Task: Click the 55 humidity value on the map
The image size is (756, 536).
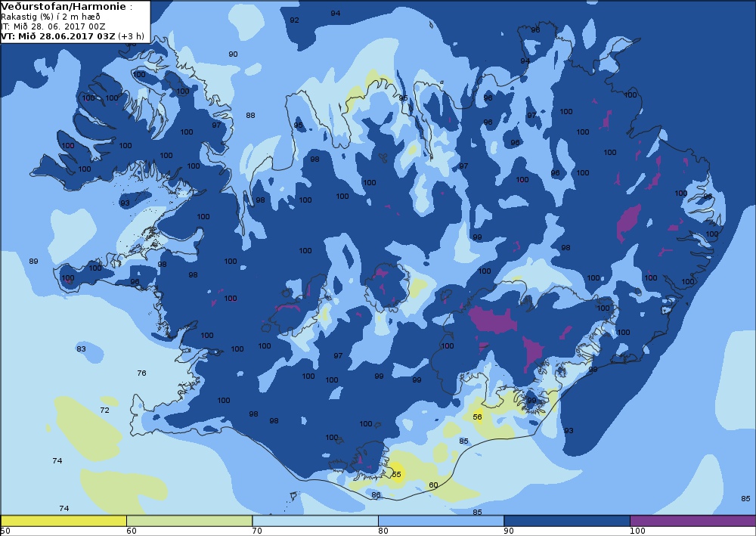Action: (x=396, y=474)
